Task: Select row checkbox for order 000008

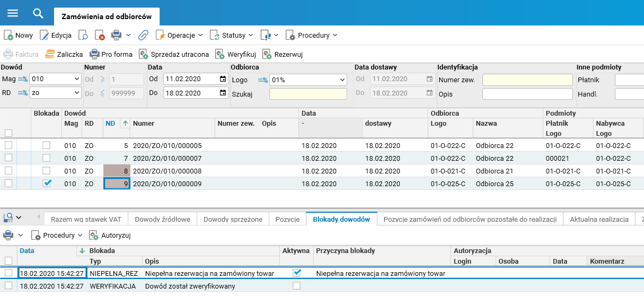Action: pos(8,171)
